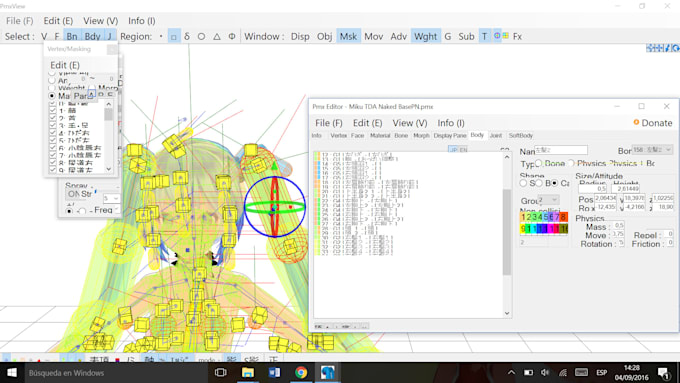
Task: Open the Fx toolbar item
Action: coord(517,36)
